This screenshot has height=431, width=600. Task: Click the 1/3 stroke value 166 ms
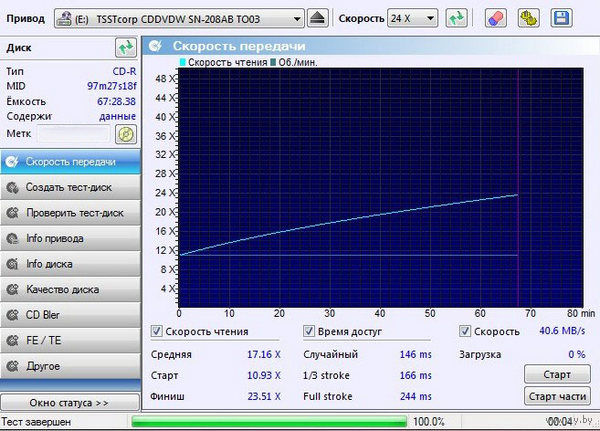coord(416,375)
